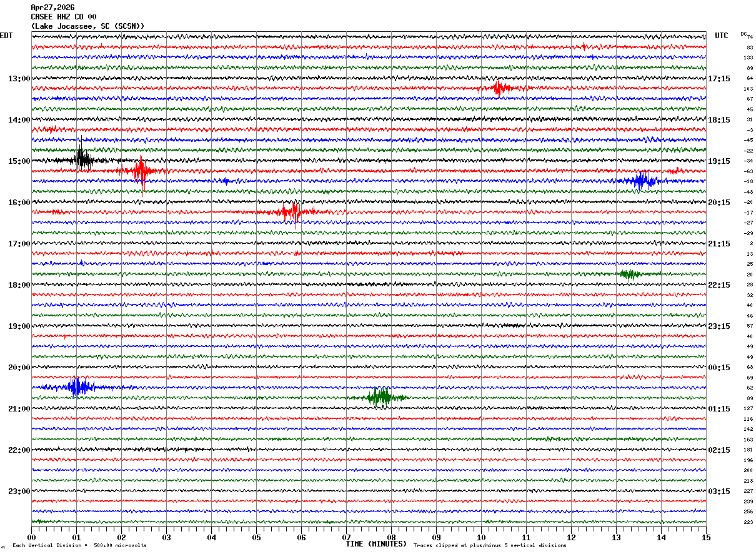Click the '03' minute label on bottom axis
Image resolution: width=756 pixels, height=554 pixels.
coord(166,537)
